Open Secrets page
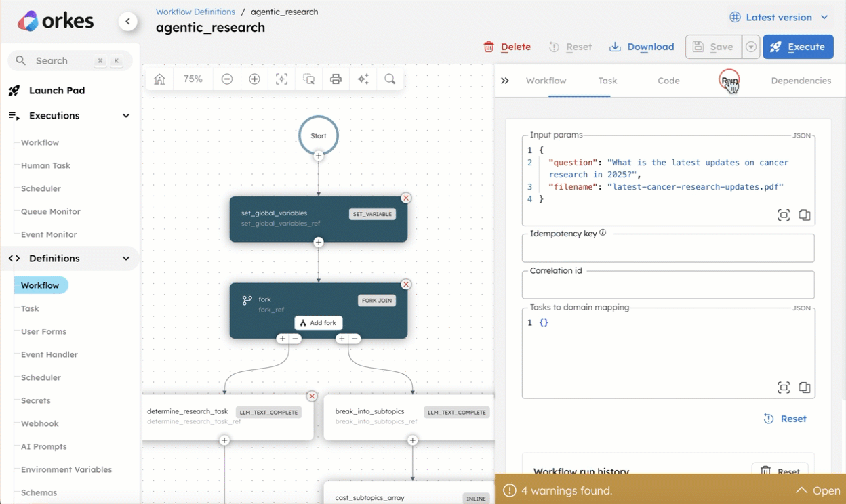The image size is (846, 504). pyautogui.click(x=36, y=400)
